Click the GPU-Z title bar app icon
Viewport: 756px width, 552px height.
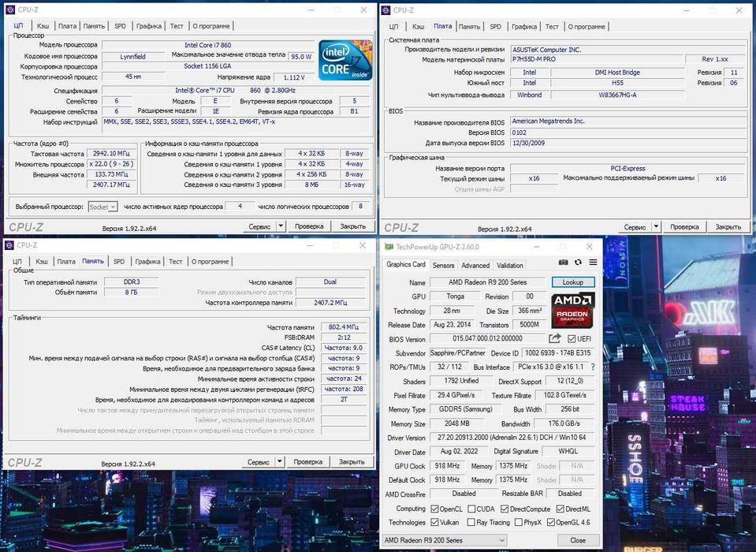(389, 247)
